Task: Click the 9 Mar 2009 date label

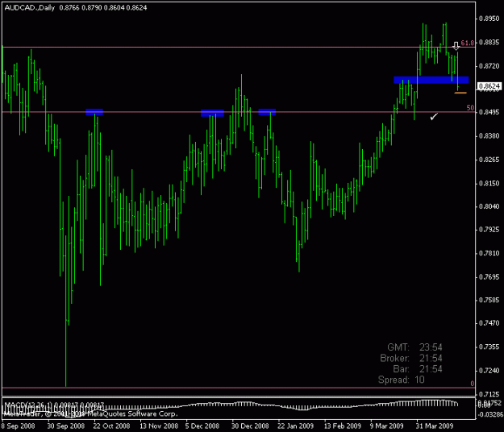Action: [387, 426]
